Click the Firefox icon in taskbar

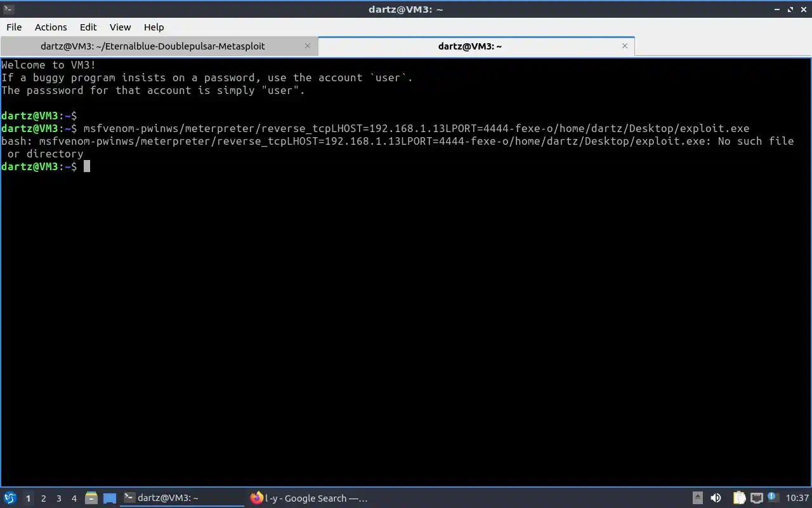(x=256, y=498)
